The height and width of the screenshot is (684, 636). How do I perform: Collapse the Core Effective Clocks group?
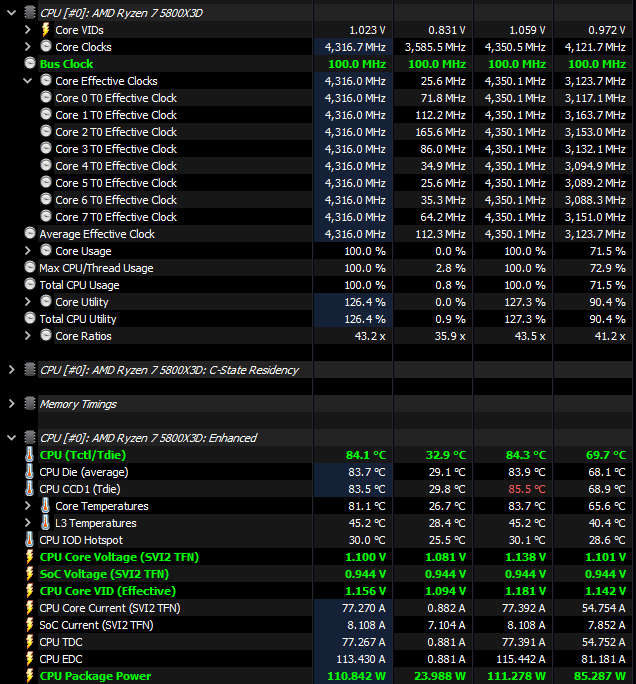coord(27,81)
